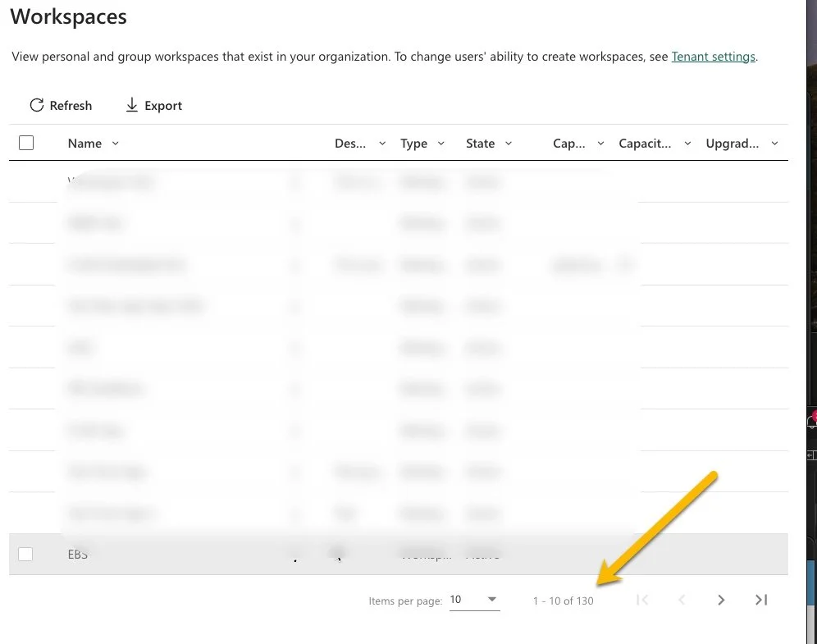Open the State column filter dropdown
This screenshot has width=817, height=644.
(509, 143)
